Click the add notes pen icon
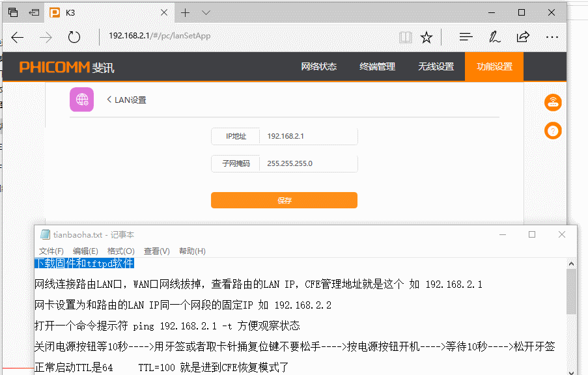The image size is (588, 375). coord(494,37)
